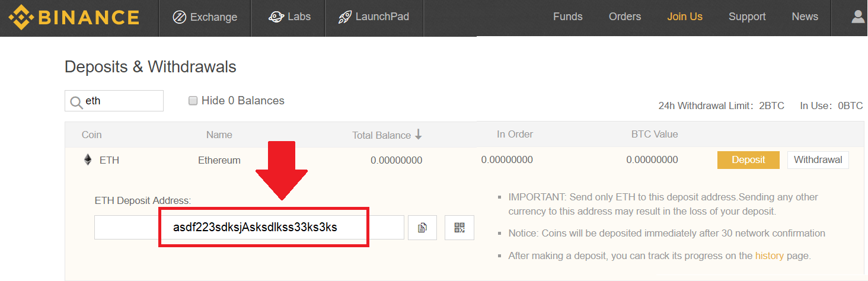868x281 pixels.
Task: Click the Withdrawal button
Action: 818,159
